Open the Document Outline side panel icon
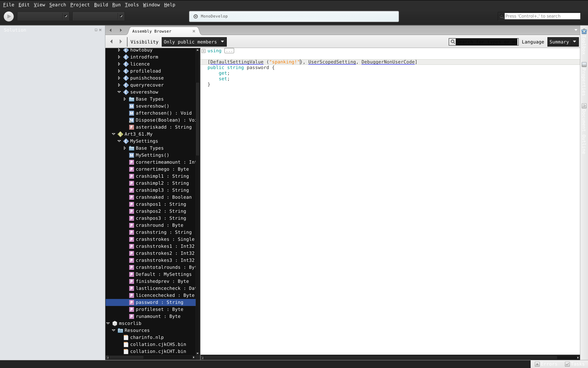The width and height of the screenshot is (588, 368). 584,106
